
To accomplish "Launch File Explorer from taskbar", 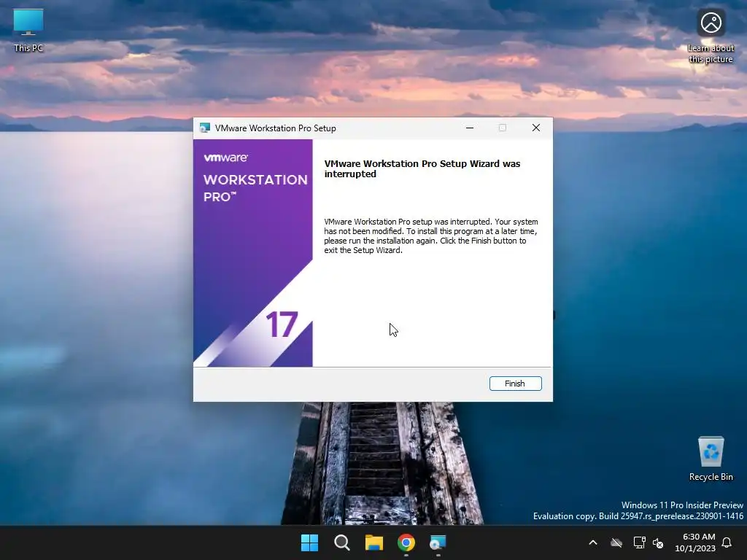I will (x=374, y=542).
